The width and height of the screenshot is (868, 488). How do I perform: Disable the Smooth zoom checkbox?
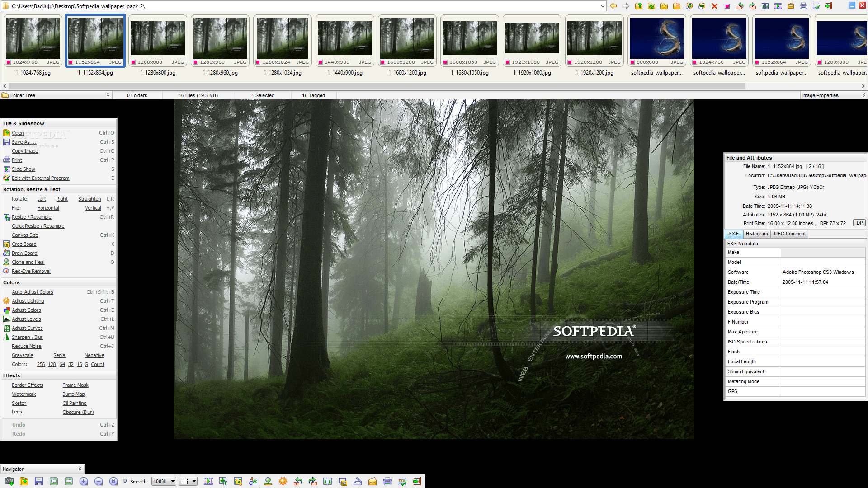[x=126, y=482]
